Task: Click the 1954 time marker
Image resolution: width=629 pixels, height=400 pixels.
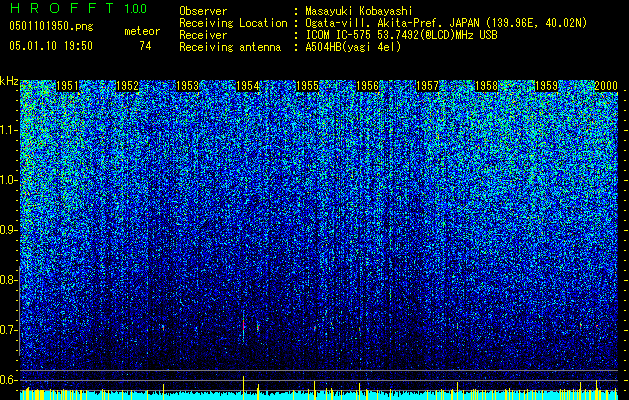Action: click(x=248, y=86)
